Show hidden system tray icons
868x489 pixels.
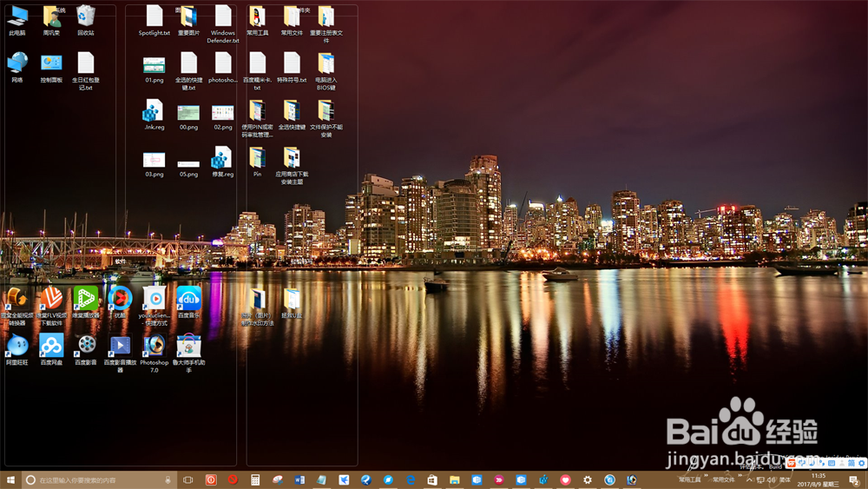click(750, 480)
